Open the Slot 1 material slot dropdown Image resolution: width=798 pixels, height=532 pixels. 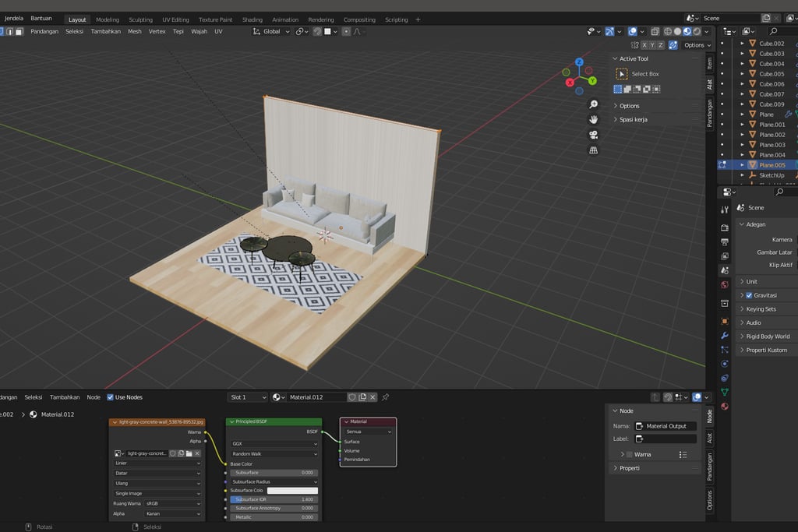[248, 397]
